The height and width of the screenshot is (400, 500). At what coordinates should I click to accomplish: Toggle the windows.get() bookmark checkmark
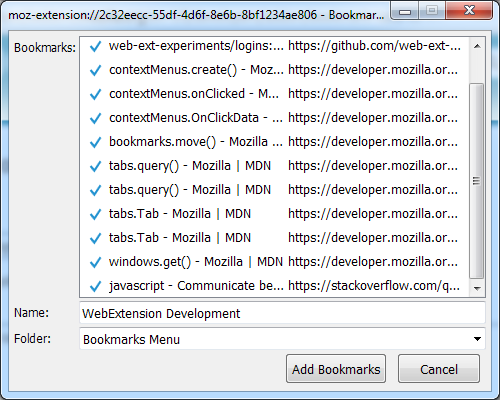click(x=95, y=262)
